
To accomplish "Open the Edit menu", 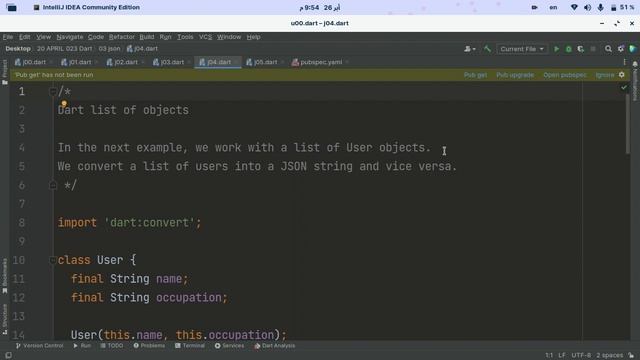I will coord(24,37).
